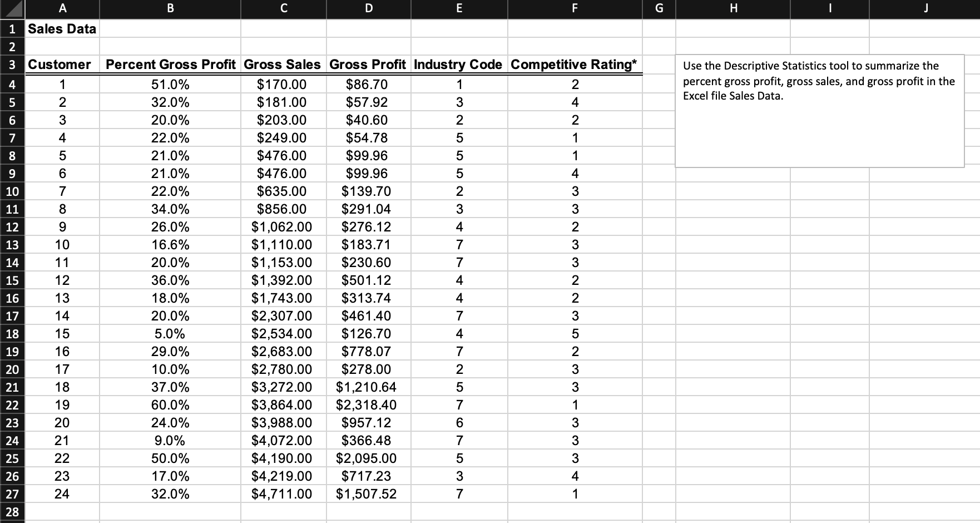Select column F header
The height and width of the screenshot is (523, 980).
574,8
